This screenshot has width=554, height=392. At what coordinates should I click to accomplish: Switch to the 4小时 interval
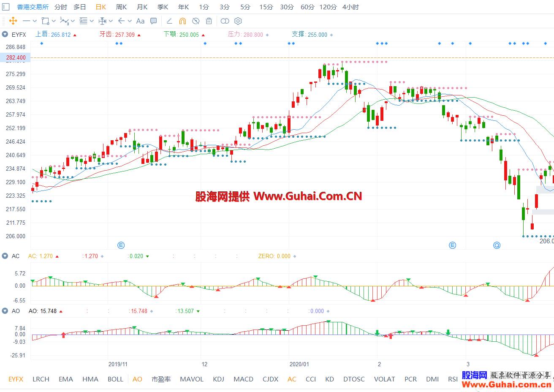pyautogui.click(x=350, y=7)
